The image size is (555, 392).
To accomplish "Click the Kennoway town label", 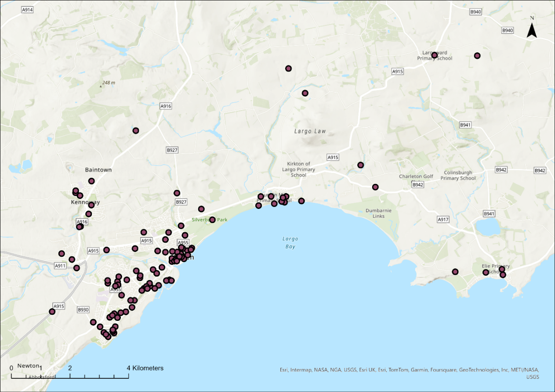I will pyautogui.click(x=85, y=202).
